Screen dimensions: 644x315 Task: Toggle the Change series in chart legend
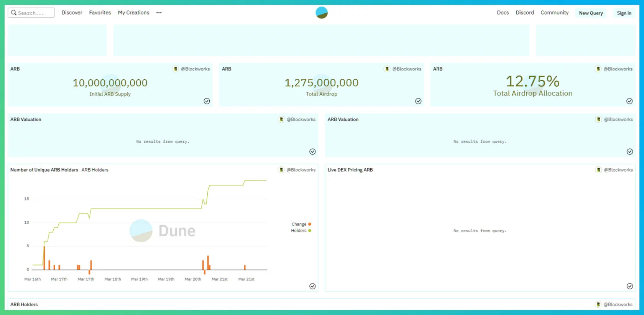(x=301, y=224)
